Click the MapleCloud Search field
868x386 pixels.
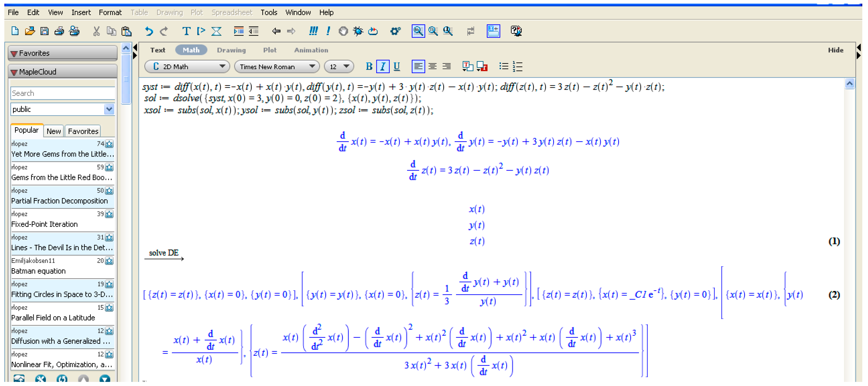click(62, 93)
